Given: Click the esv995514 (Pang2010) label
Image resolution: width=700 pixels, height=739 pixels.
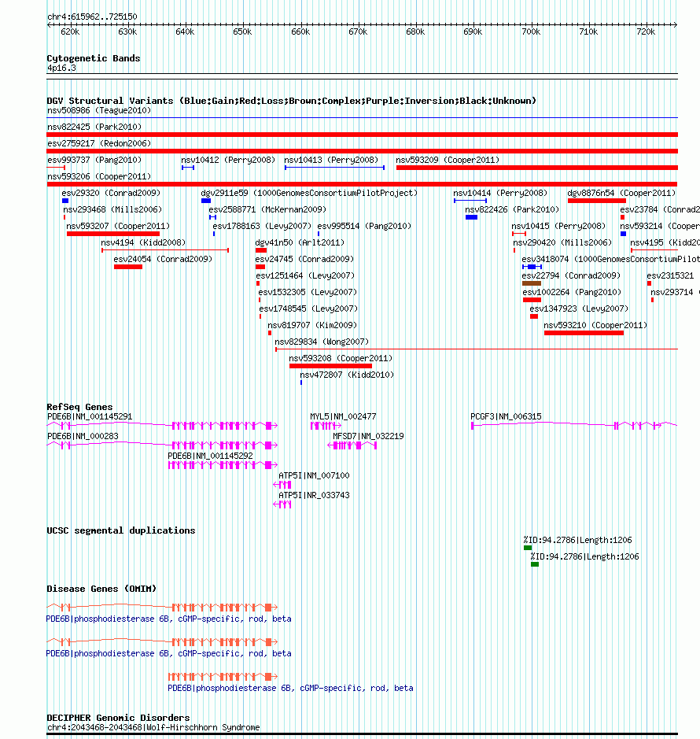Looking at the screenshot, I should point(365,226).
